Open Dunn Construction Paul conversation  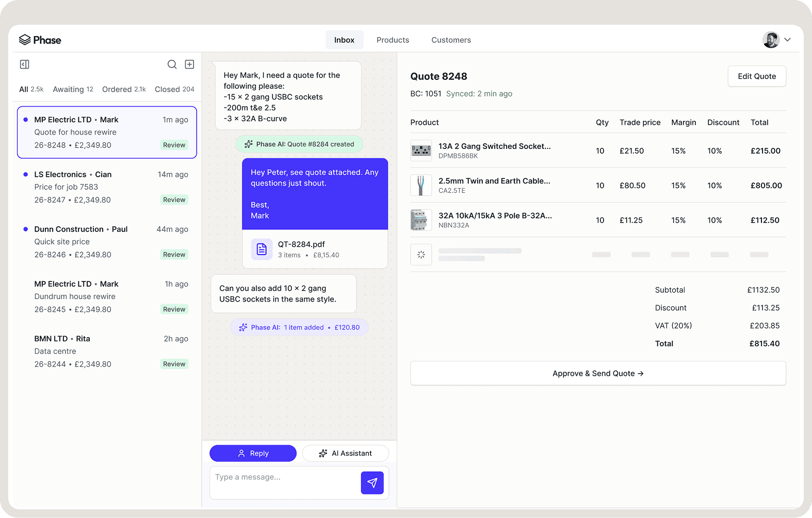[107, 242]
